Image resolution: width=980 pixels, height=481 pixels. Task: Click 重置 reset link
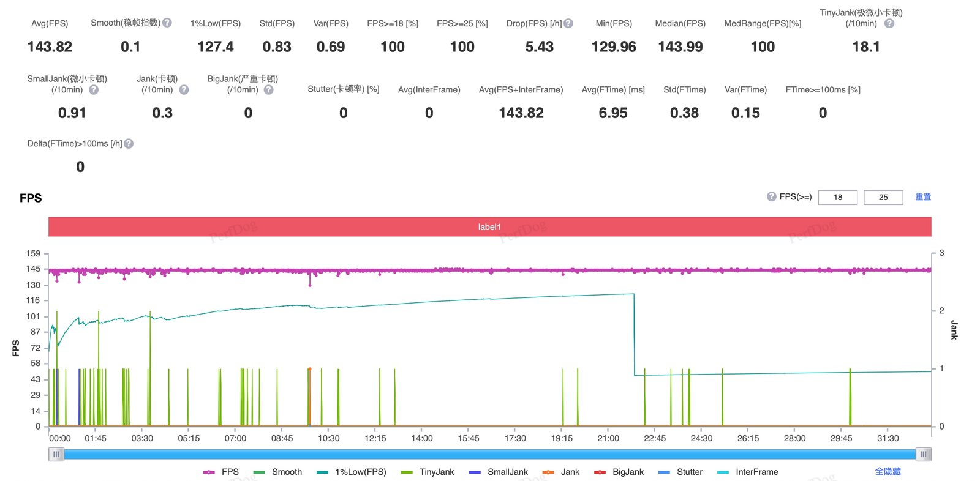click(923, 197)
